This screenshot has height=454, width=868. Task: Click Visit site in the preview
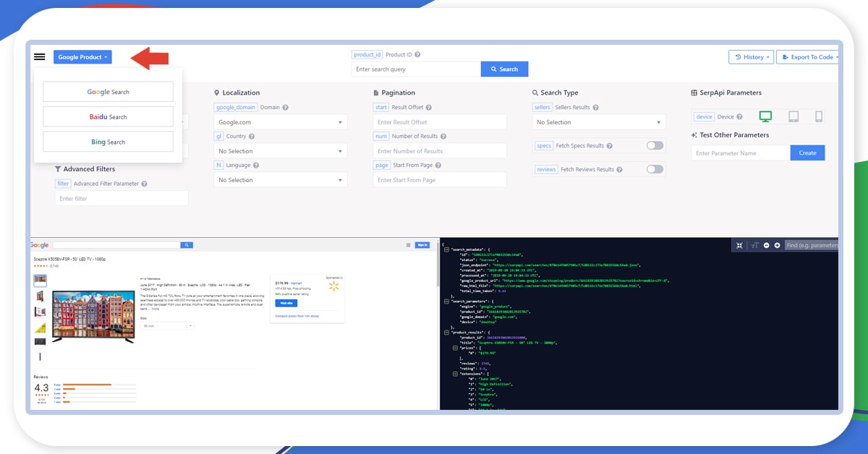(x=286, y=304)
